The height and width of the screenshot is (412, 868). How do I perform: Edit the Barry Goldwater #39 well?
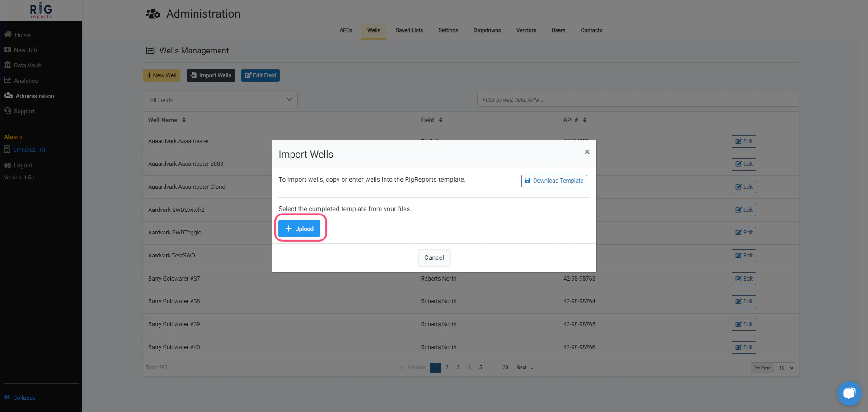tap(744, 324)
